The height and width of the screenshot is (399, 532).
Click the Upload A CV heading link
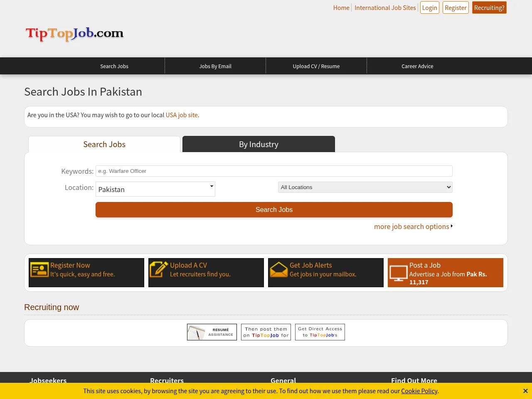(x=188, y=265)
